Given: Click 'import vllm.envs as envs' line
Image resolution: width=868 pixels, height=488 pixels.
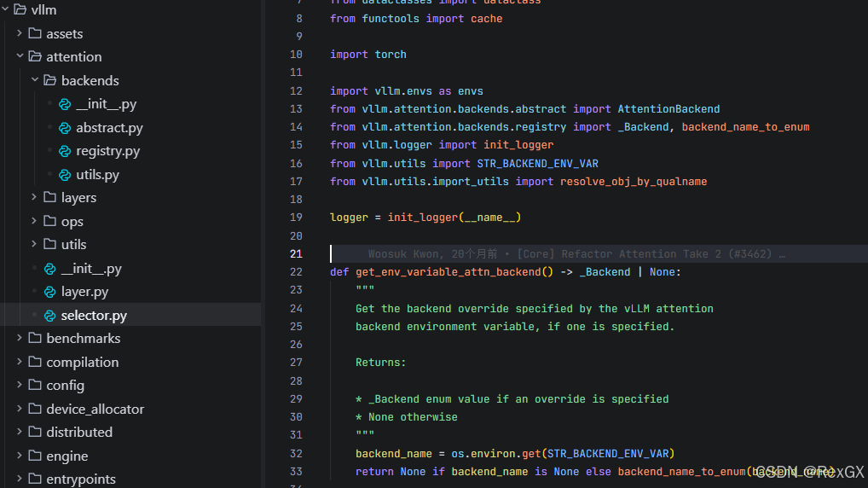Looking at the screenshot, I should (407, 90).
